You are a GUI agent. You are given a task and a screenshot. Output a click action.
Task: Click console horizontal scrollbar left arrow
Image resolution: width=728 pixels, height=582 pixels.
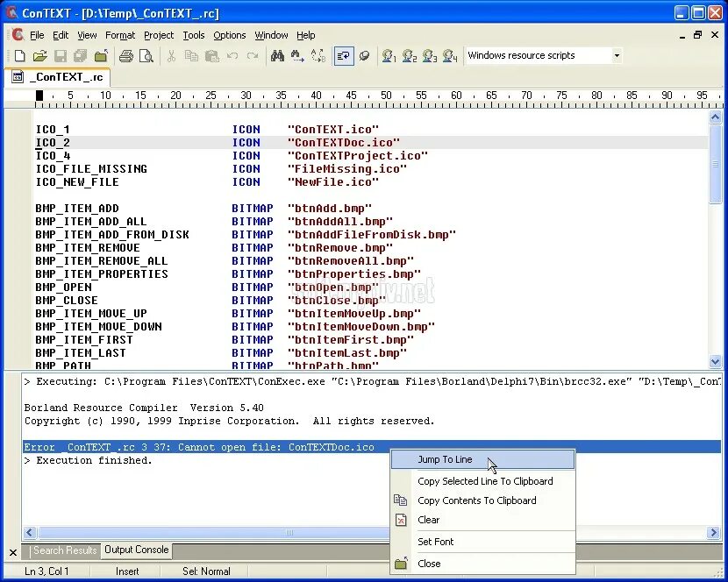[30, 532]
